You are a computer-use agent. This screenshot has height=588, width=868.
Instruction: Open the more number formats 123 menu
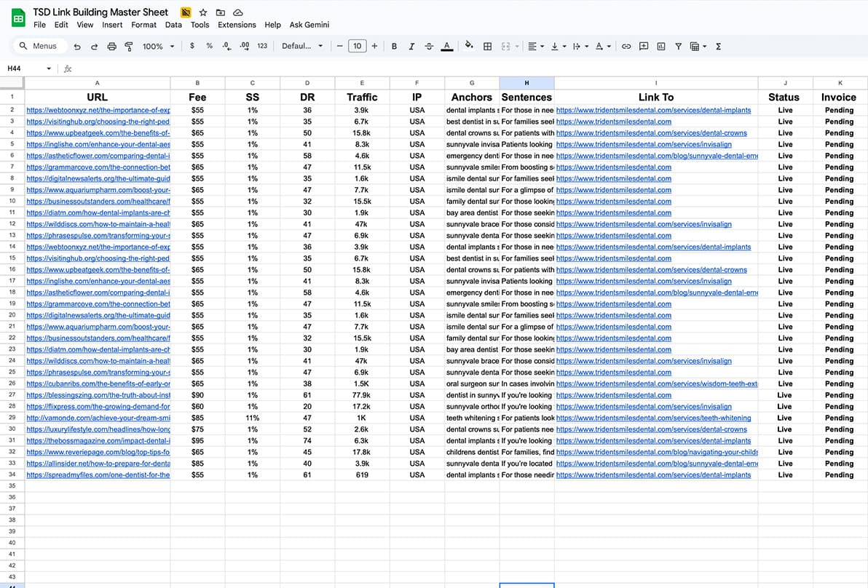[x=262, y=46]
